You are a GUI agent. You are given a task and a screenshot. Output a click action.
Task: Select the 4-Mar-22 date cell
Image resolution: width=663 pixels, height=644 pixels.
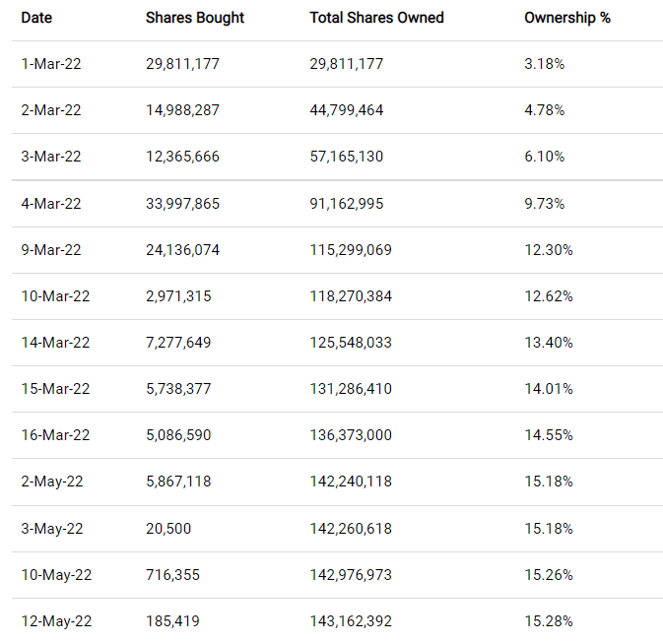(51, 204)
